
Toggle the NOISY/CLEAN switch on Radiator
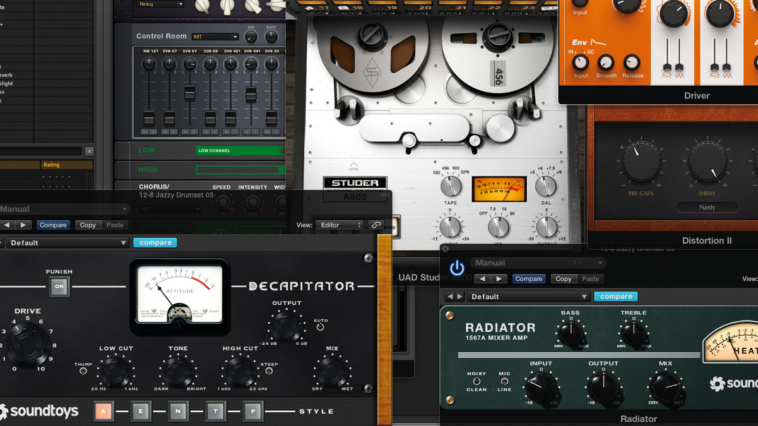click(476, 382)
